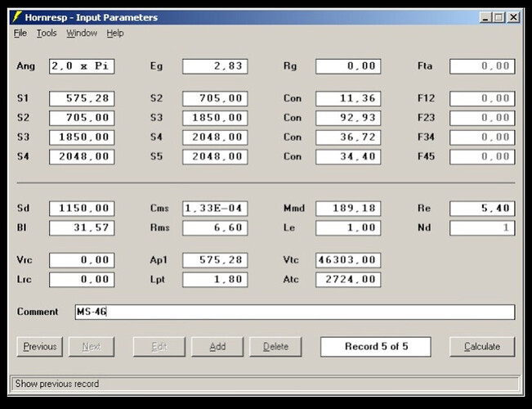This screenshot has height=409, width=532.
Task: Click the Comment label
Action: 38,312
